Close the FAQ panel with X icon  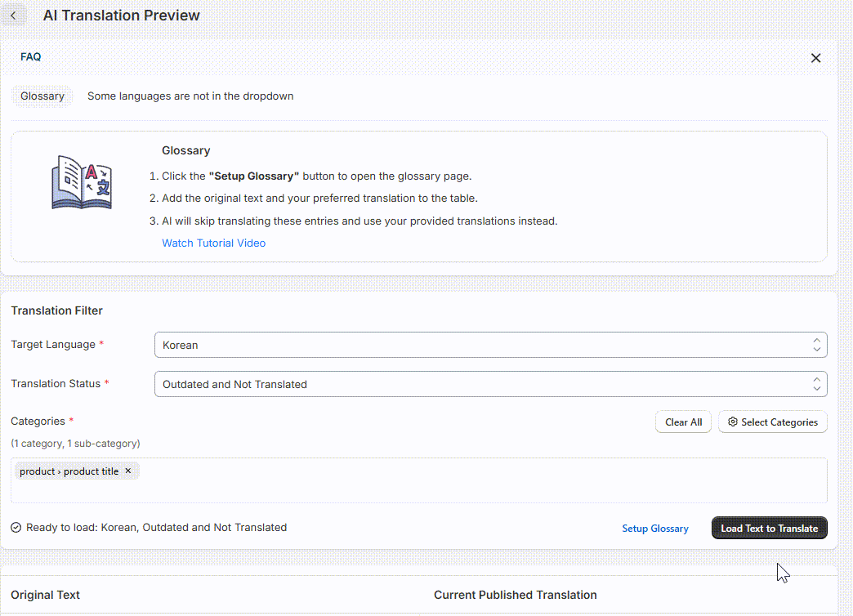(815, 58)
